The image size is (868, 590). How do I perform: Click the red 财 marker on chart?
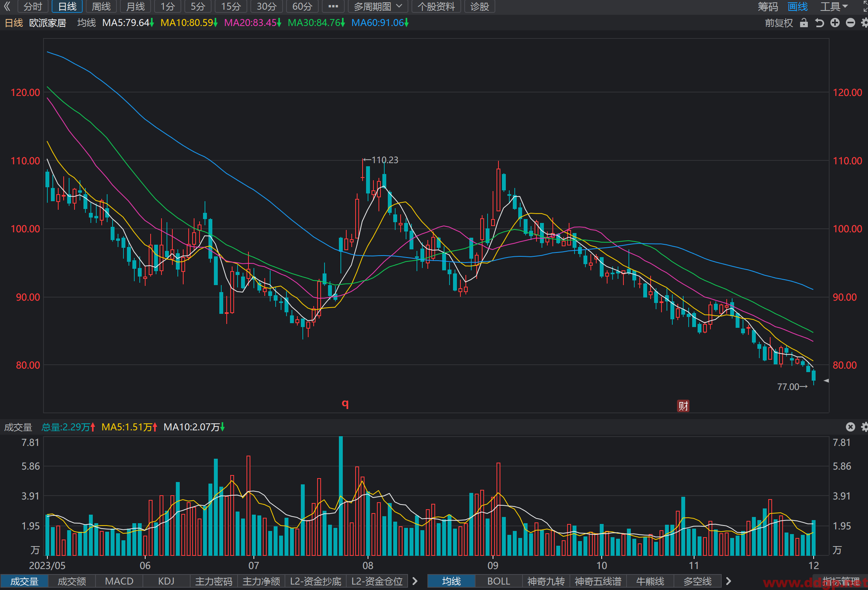pyautogui.click(x=683, y=406)
